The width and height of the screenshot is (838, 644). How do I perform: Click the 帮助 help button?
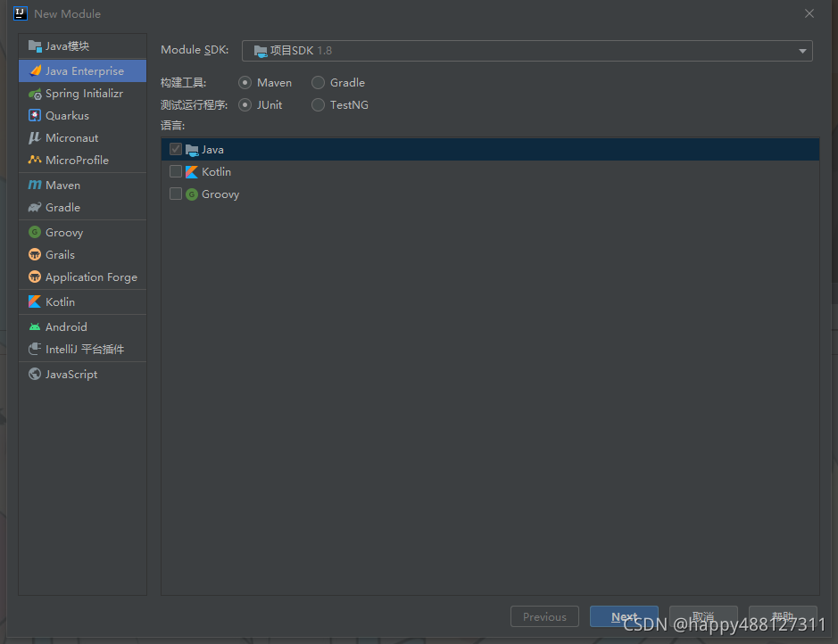783,616
